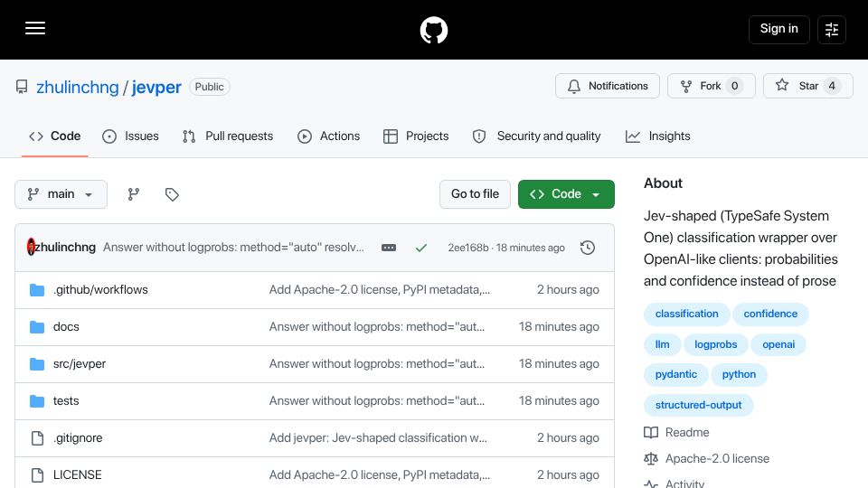Expand commit message ellipsis button
868x488 pixels.
pos(389,248)
